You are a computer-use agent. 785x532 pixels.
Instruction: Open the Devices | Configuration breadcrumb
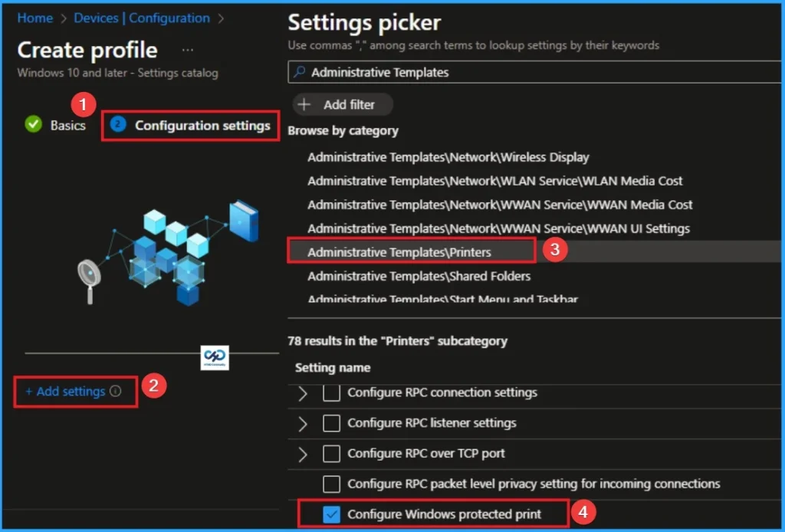pyautogui.click(x=142, y=18)
